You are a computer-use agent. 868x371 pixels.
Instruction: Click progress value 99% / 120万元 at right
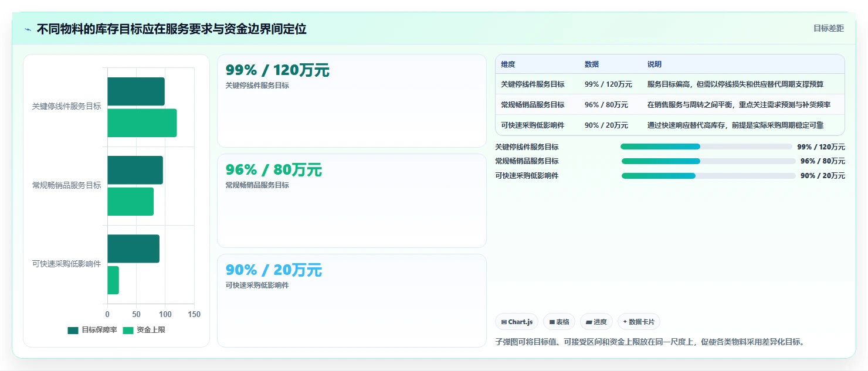821,147
